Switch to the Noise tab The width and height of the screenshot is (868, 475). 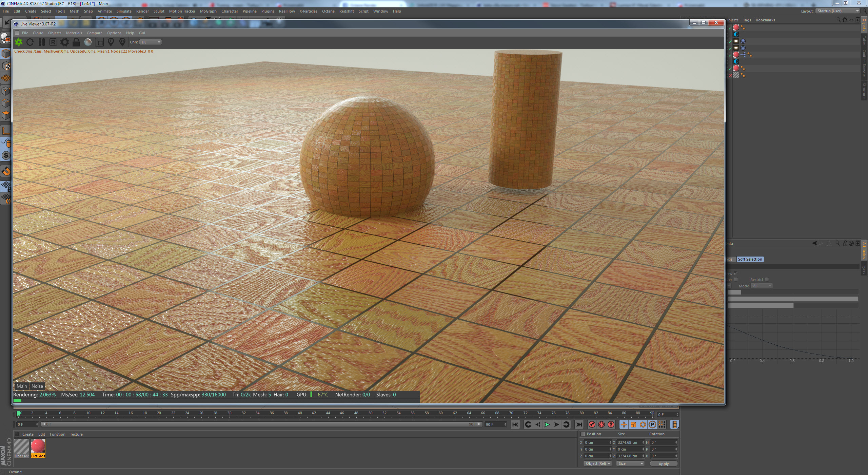37,386
